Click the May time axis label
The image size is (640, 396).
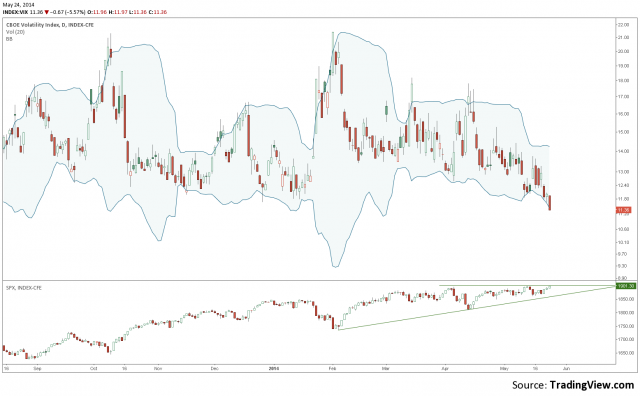pyautogui.click(x=504, y=368)
